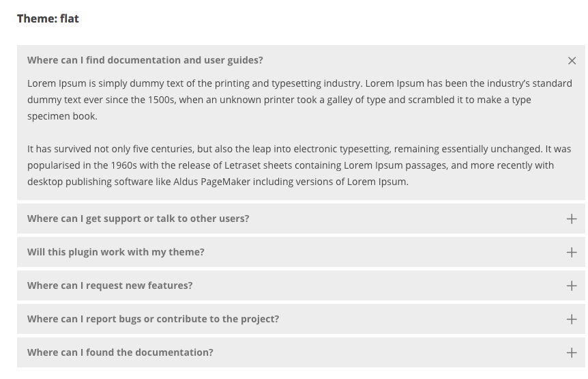Click the plus icon for the theme compatibility question
Screen dimensions: 588x379
(572, 253)
